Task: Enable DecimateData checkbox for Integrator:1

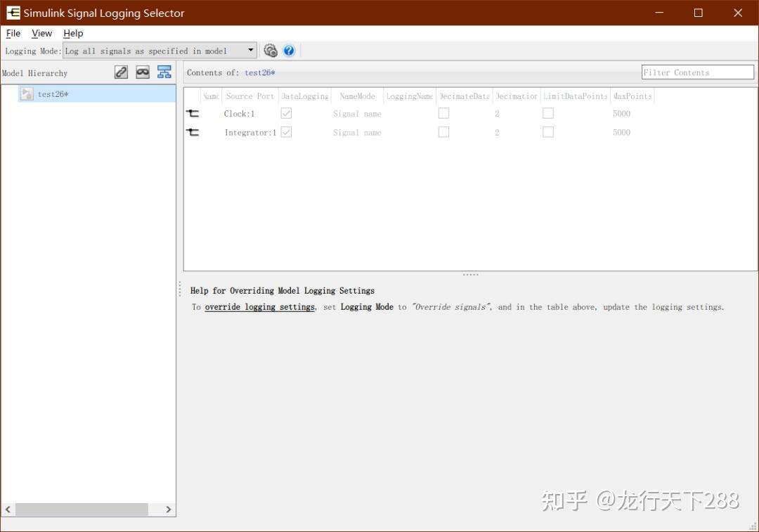Action: tap(443, 132)
